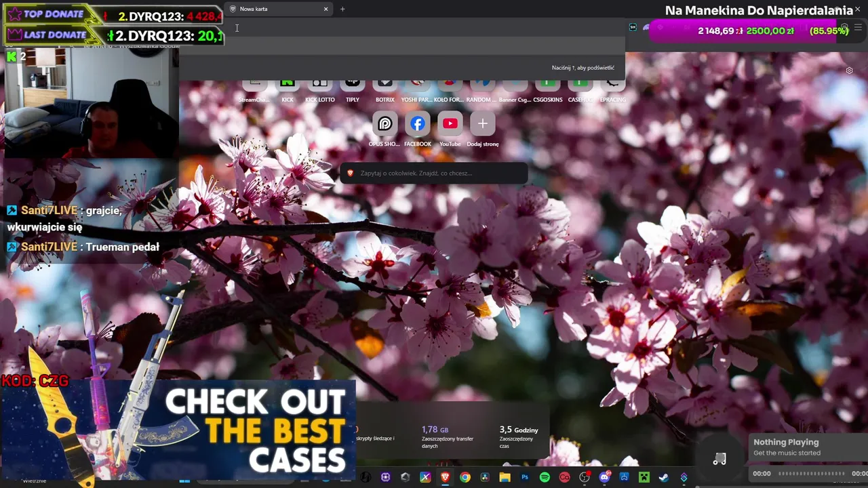Open the TIPLY shortcut tile
This screenshot has width=868, height=488.
point(353,90)
